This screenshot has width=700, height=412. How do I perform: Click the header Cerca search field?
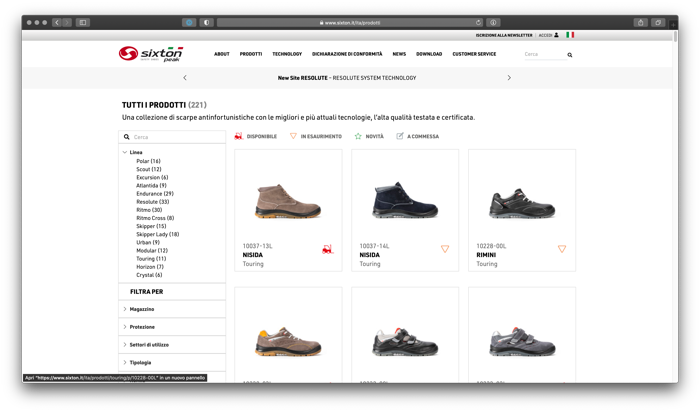[546, 54]
